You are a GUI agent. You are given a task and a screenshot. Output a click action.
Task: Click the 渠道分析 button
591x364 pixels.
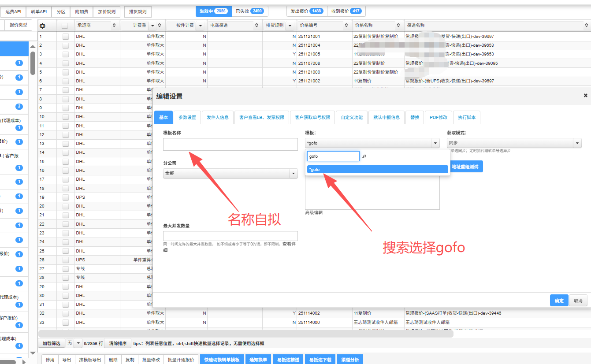click(350, 360)
